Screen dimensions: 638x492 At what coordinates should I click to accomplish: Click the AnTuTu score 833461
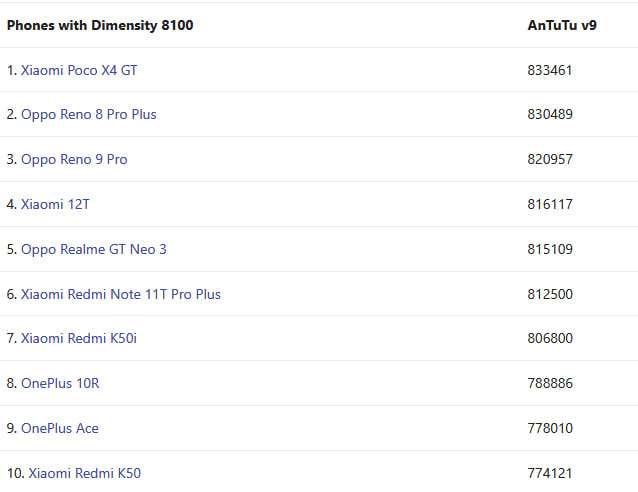pos(550,70)
